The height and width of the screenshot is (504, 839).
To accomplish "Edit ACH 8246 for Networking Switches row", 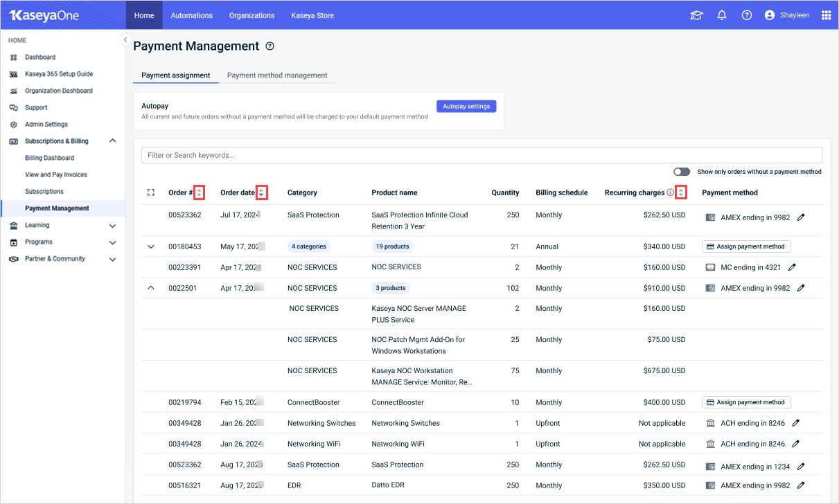I will tap(796, 423).
